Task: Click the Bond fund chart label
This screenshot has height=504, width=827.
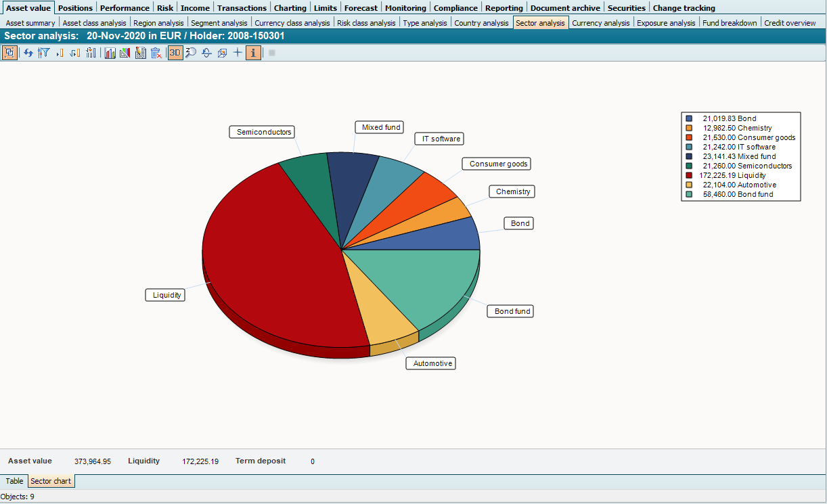Action: [512, 311]
